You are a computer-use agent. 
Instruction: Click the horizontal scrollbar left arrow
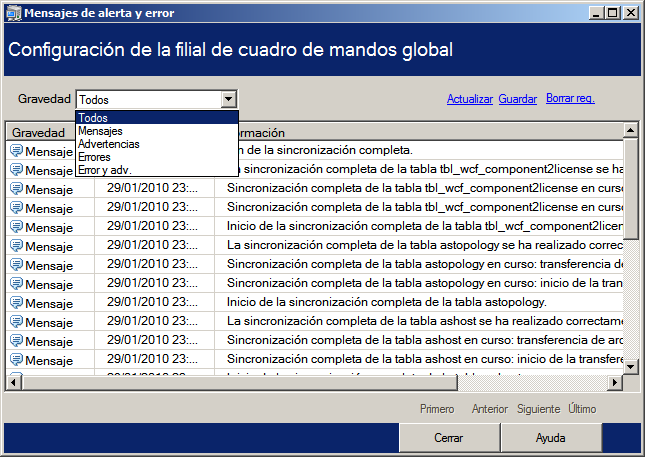(x=14, y=383)
